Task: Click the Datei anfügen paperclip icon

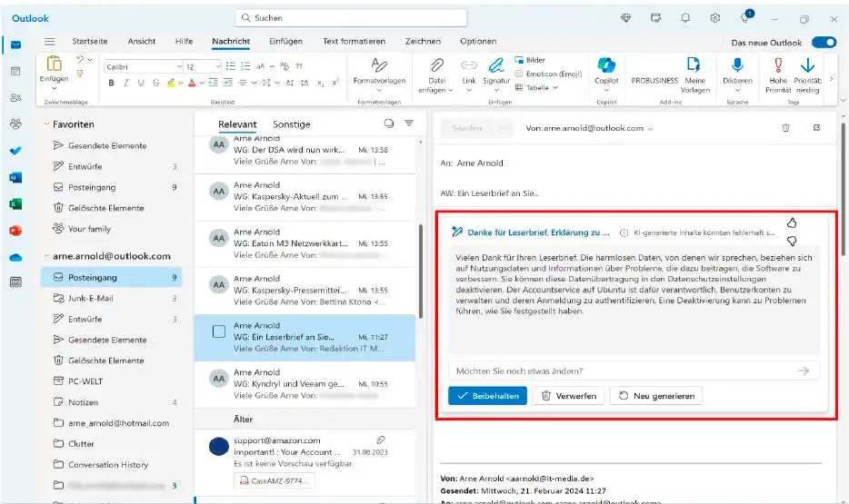Action: [x=436, y=65]
